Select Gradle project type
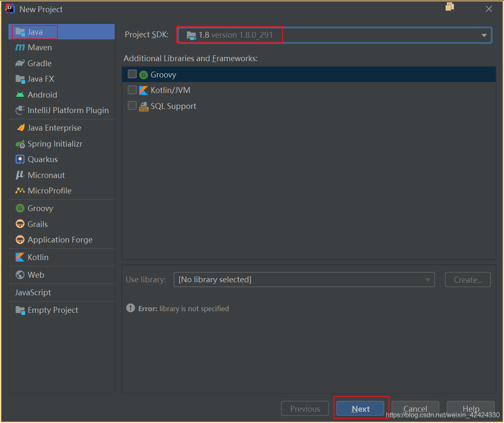The height and width of the screenshot is (423, 504). click(62, 63)
